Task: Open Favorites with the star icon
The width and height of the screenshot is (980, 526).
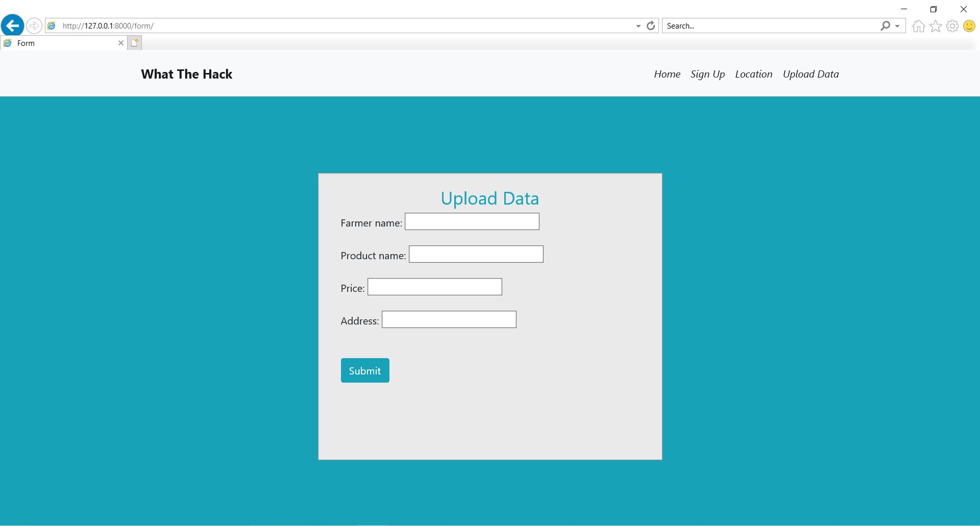Action: coord(936,26)
